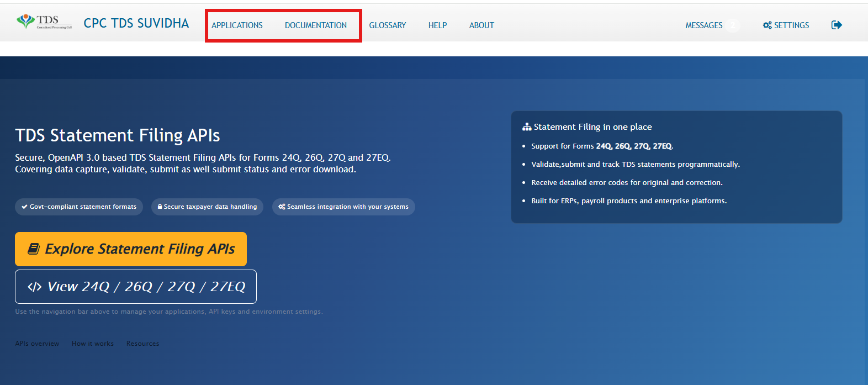Click the sitemap icon beside Statement Filing
This screenshot has height=385, width=868.
click(x=527, y=127)
